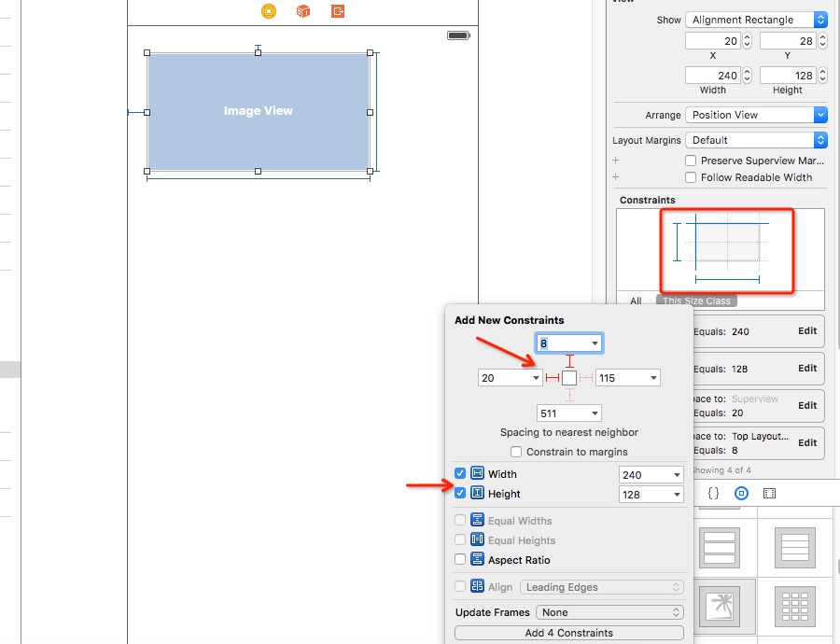The height and width of the screenshot is (644, 840).
Task: Click the bottom-center resize handle of Image View
Action: point(259,172)
